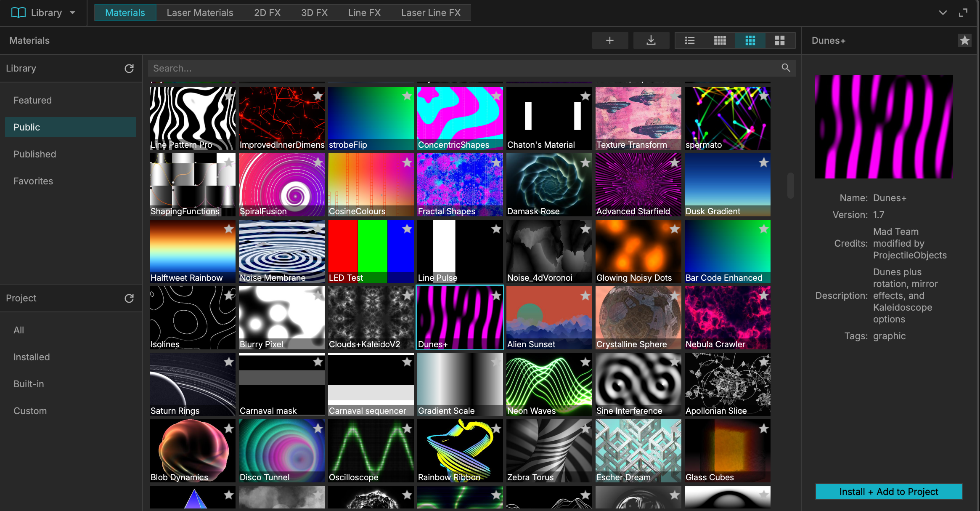Image resolution: width=980 pixels, height=511 pixels.
Task: Choose the CosineColours material
Action: tap(371, 185)
